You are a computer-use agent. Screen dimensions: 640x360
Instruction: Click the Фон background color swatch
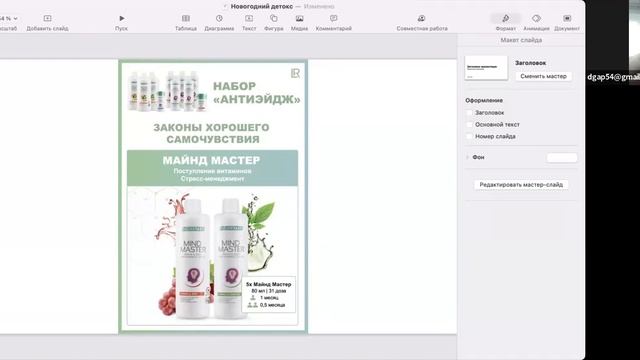click(562, 158)
